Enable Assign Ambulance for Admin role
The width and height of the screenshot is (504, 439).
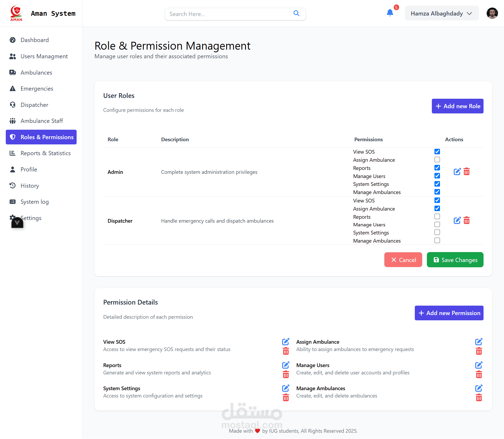(x=437, y=160)
